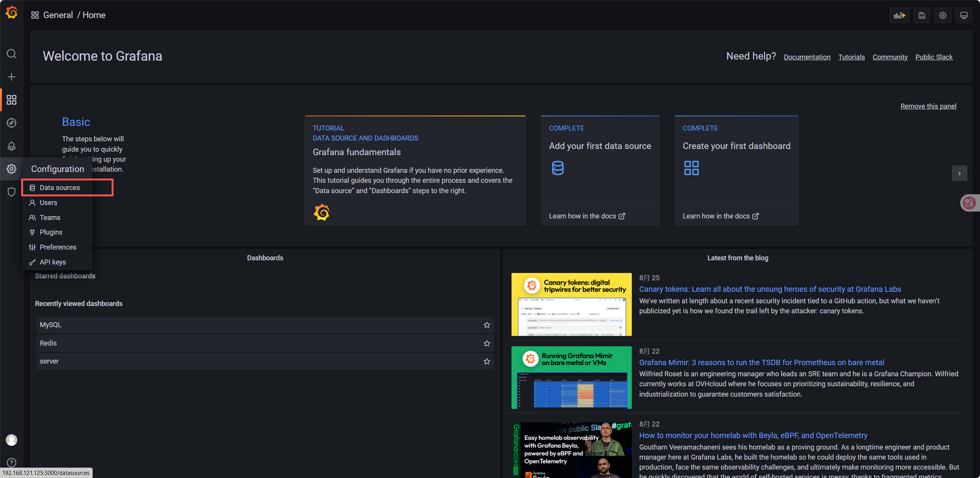Screen dimensions: 980x478
Task: Open the Grafana Mimir blog article link
Action: [761, 362]
